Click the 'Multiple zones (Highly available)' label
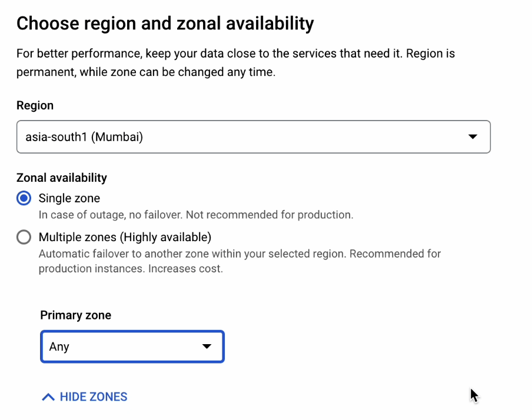Image resolution: width=532 pixels, height=420 pixels. pyautogui.click(x=124, y=237)
